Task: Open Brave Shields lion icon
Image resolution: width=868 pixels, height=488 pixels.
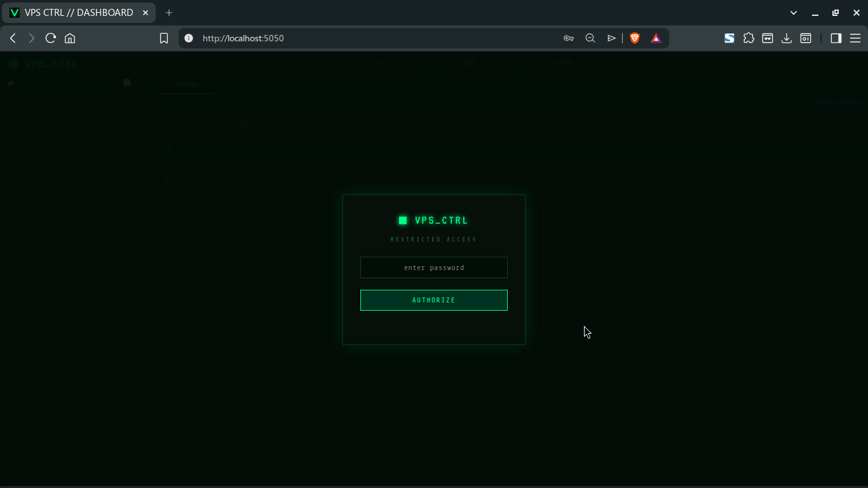Action: pos(634,38)
